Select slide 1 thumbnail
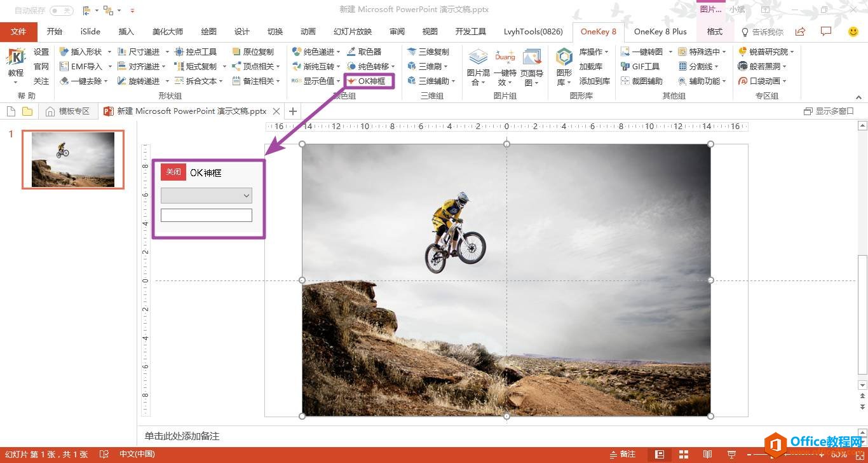Screen dimensions: 868x463 (72, 159)
